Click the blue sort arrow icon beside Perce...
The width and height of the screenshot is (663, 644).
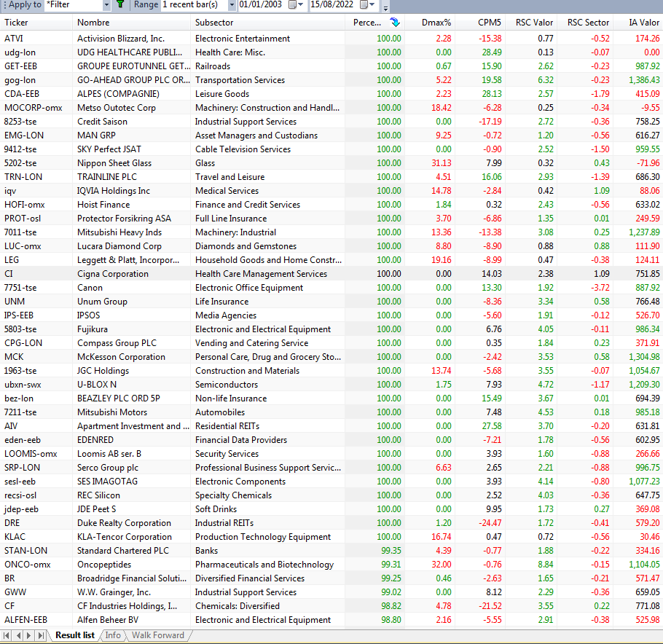click(x=395, y=23)
